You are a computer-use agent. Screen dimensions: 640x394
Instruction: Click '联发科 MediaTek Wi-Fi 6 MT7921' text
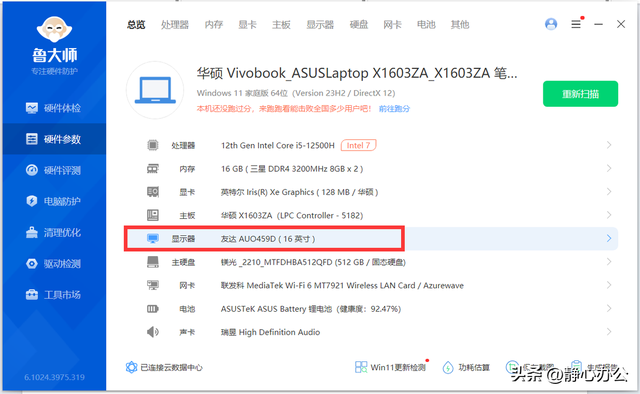[342, 286]
